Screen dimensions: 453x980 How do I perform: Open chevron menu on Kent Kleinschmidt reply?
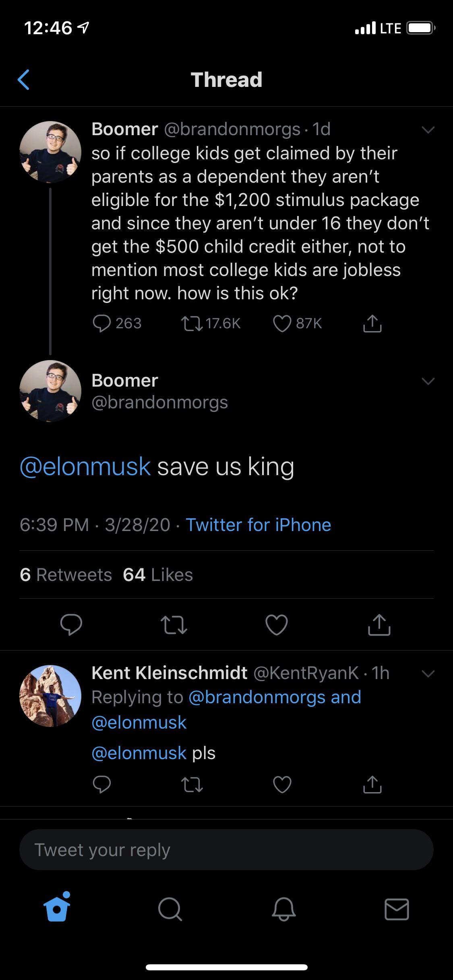coord(428,673)
